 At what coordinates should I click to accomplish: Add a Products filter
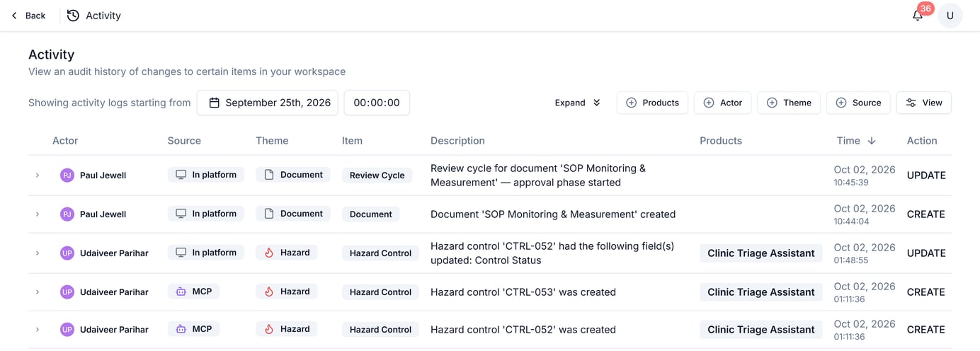pos(652,103)
